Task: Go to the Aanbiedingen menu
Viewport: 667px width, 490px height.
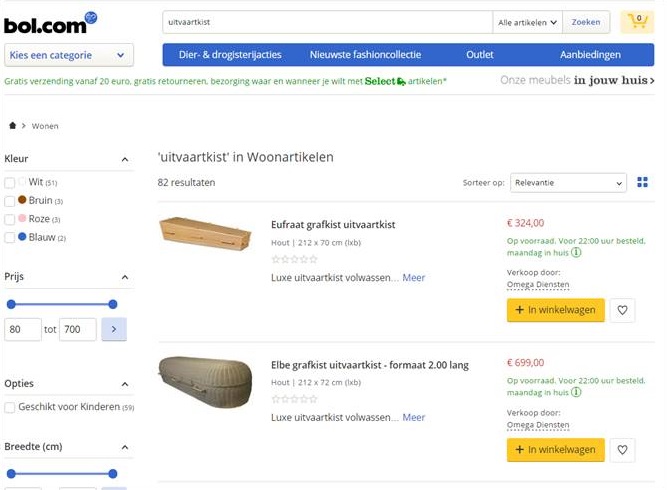Action: pos(590,55)
